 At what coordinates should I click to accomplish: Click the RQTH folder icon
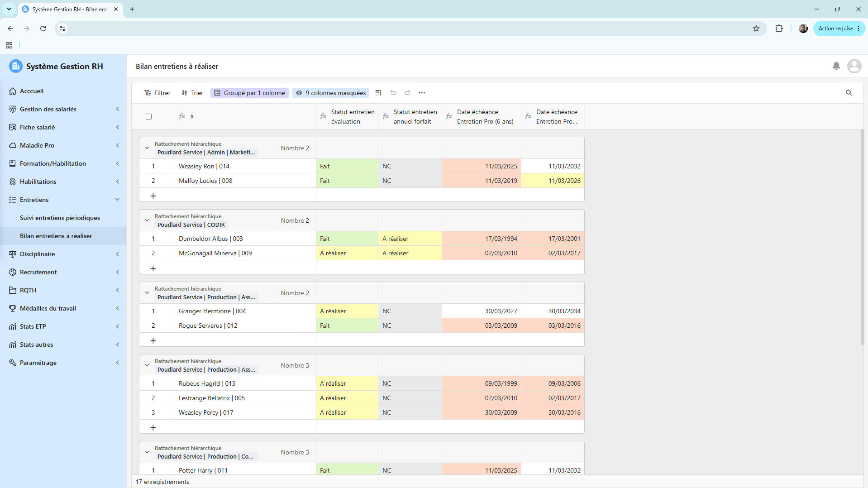pyautogui.click(x=13, y=290)
